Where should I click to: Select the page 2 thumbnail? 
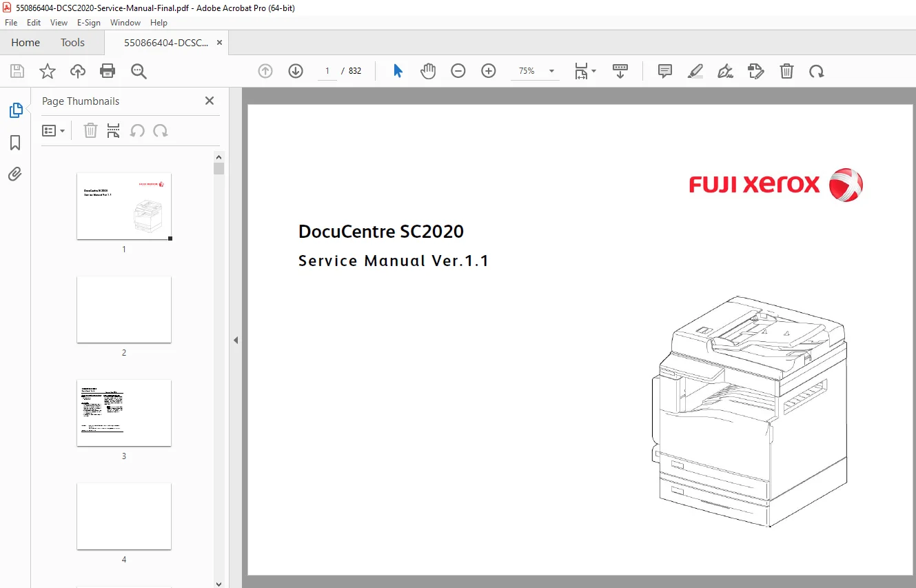point(124,310)
